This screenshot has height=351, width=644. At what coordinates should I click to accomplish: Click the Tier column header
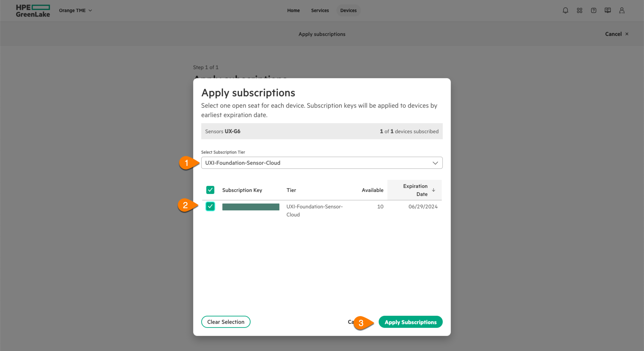click(x=291, y=190)
